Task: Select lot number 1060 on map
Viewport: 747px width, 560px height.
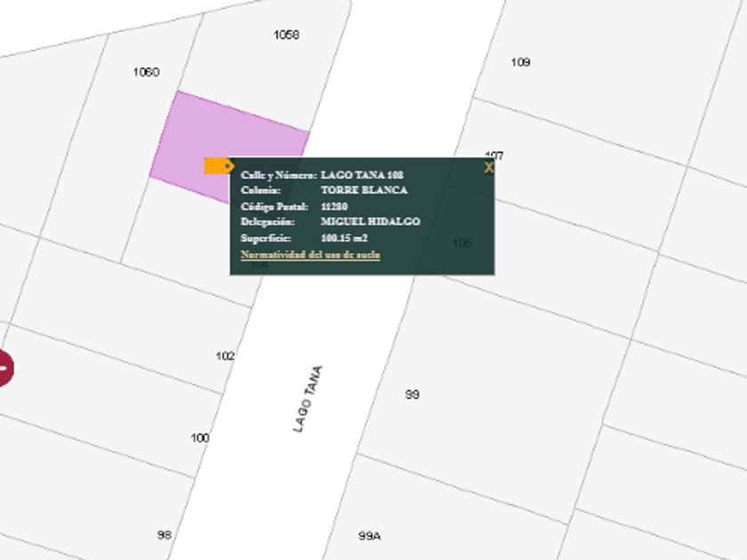Action: [146, 72]
